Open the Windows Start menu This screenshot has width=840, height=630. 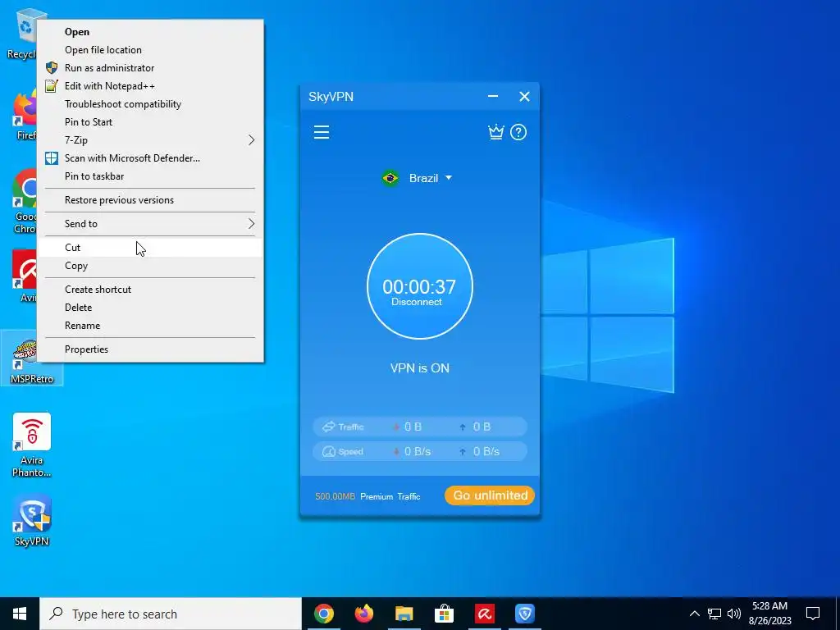pyautogui.click(x=20, y=614)
